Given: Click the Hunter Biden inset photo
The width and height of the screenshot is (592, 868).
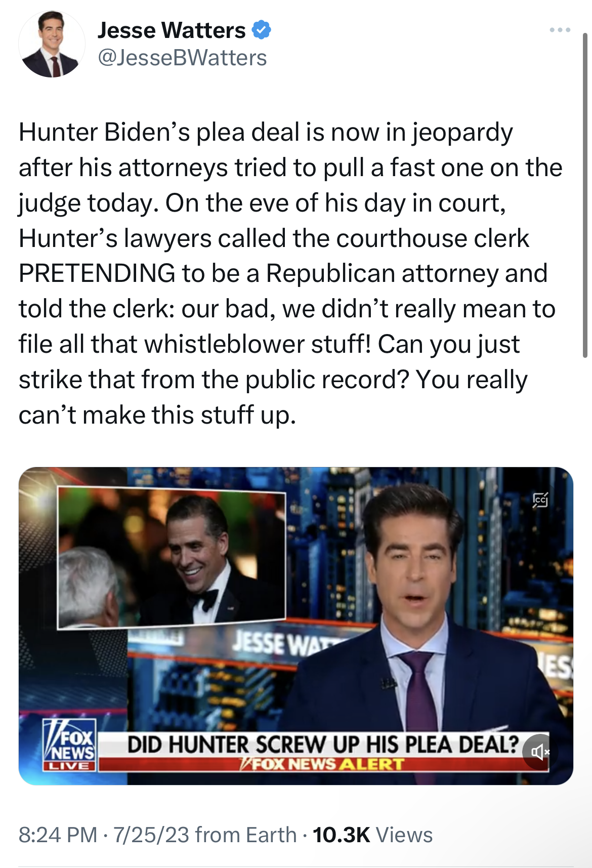Looking at the screenshot, I should 172,557.
